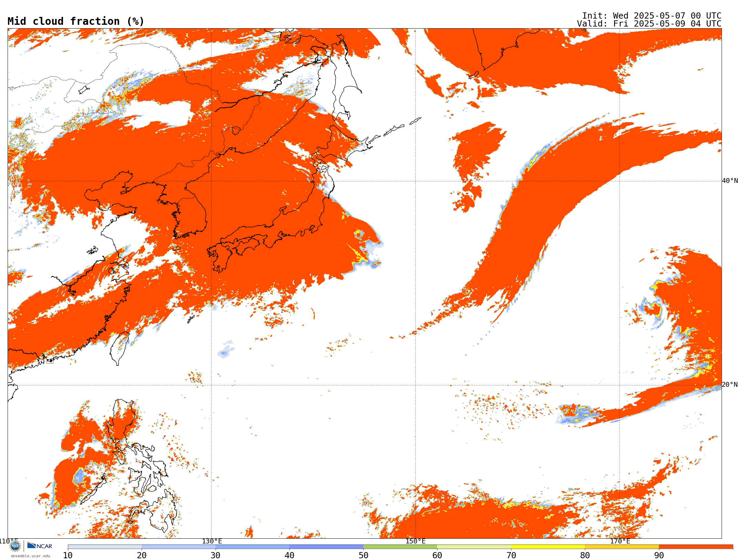Click the 'Valid: Fri 2025-05-09 04 UTC' line

tap(649, 24)
